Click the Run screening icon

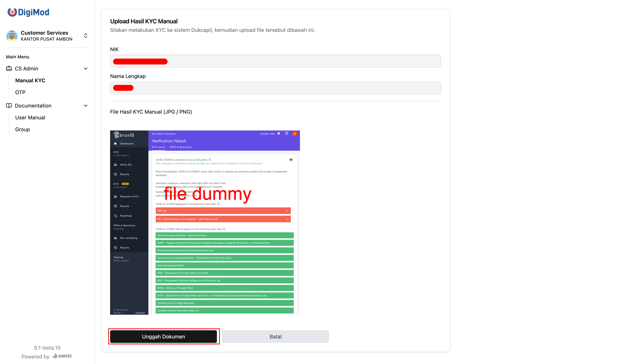tap(115, 238)
